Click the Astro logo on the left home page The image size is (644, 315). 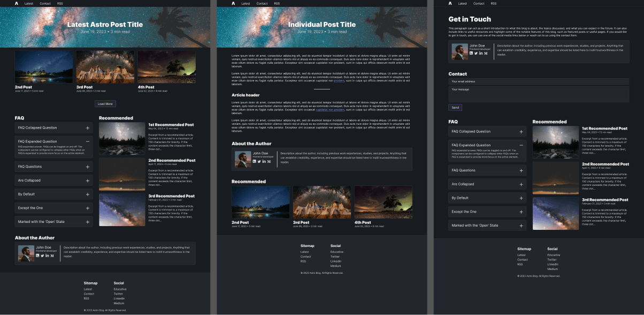click(17, 3)
